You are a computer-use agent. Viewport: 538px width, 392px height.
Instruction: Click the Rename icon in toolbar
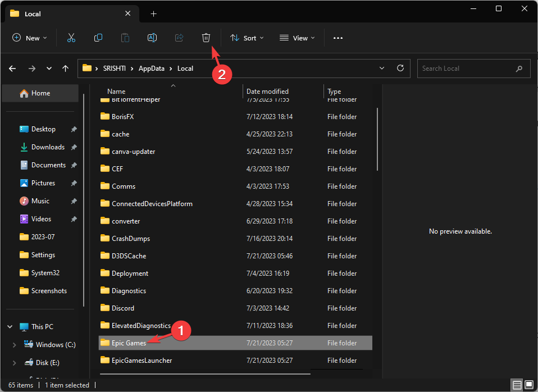pyautogui.click(x=152, y=38)
